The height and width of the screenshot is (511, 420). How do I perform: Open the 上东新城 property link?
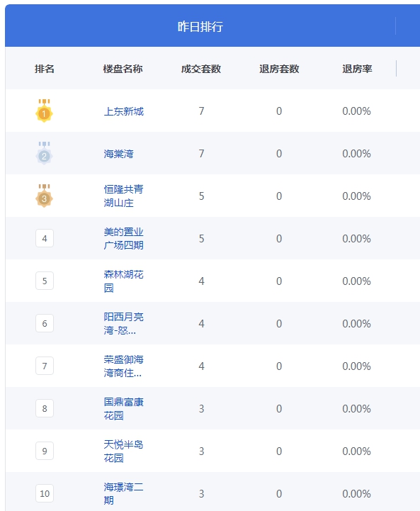(x=124, y=111)
